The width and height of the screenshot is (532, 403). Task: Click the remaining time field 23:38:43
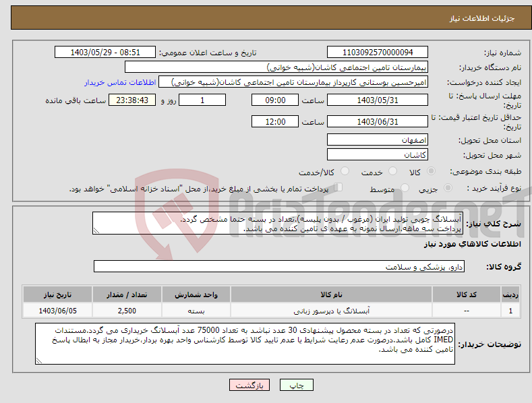tap(132, 100)
